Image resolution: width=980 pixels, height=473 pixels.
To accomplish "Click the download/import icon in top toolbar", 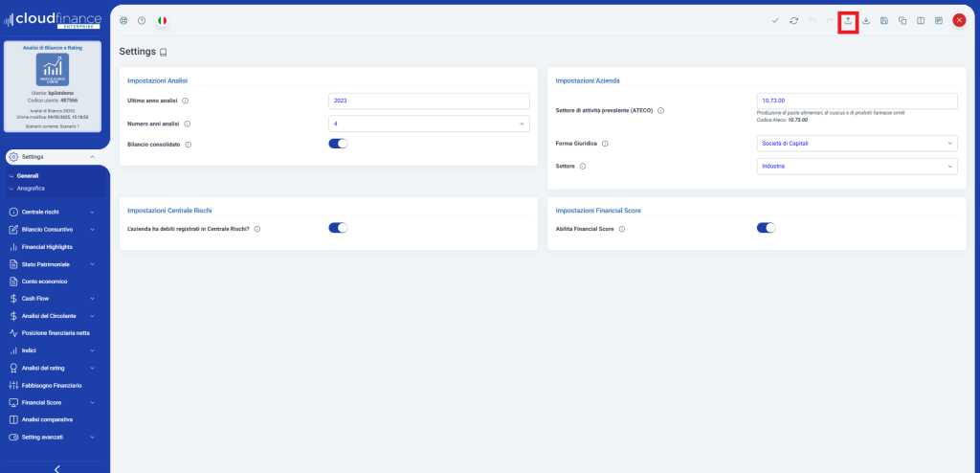I will (866, 21).
